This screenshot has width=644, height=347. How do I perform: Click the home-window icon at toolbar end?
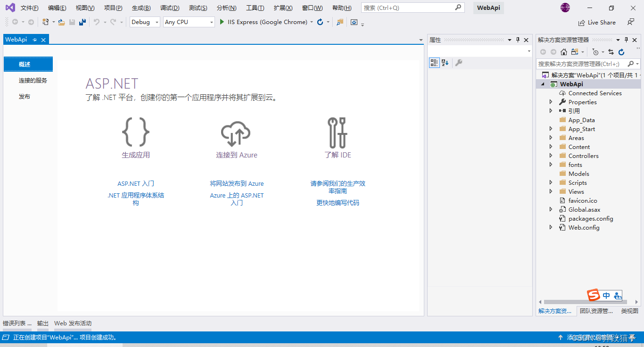point(354,22)
